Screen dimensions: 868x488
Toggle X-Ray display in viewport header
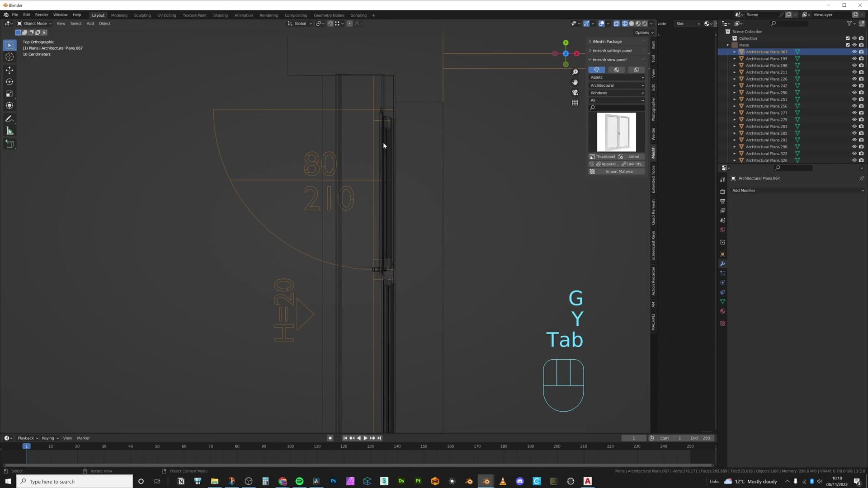point(616,23)
